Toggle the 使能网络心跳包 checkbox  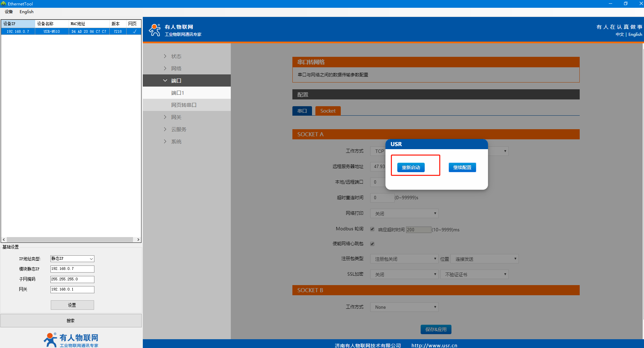click(x=372, y=244)
